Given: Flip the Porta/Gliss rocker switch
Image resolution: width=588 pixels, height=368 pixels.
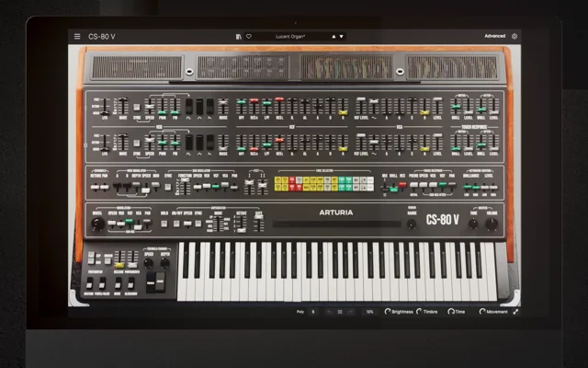Looking at the screenshot, I should coord(102,283).
